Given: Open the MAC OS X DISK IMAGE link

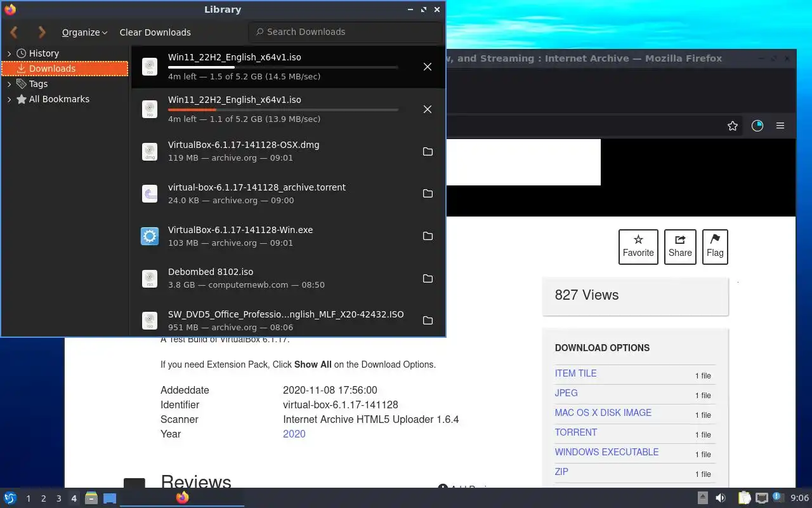Looking at the screenshot, I should click(x=603, y=413).
